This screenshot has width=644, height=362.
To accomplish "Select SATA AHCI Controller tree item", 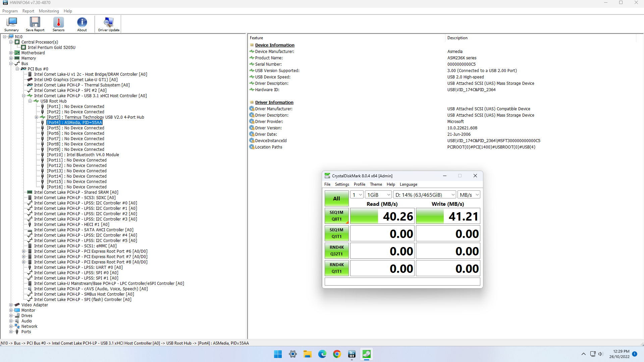I will point(84,230).
